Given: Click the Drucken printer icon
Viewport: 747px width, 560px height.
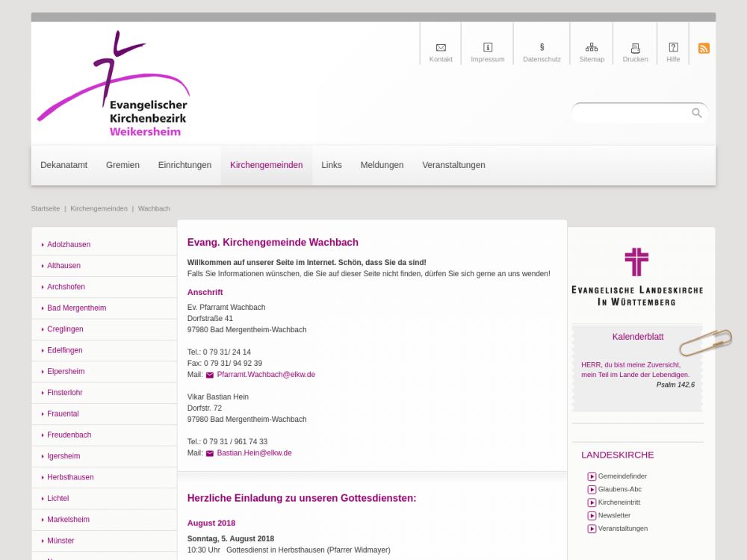Looking at the screenshot, I should (x=636, y=48).
